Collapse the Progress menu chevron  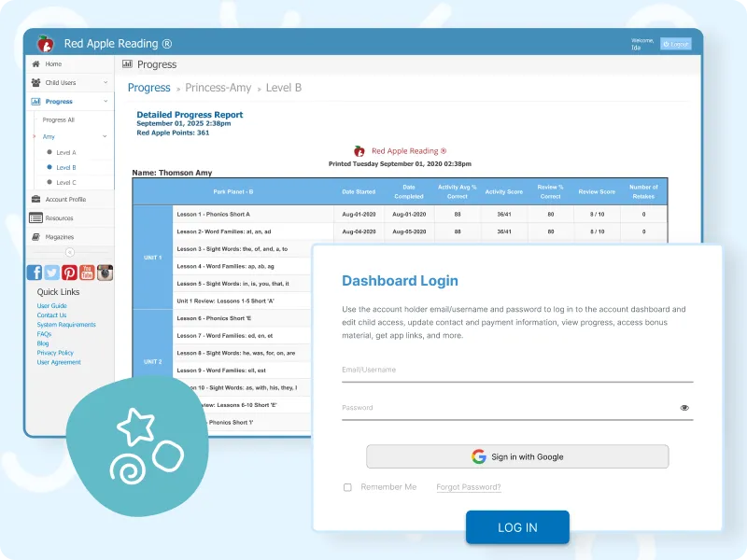[x=106, y=101]
